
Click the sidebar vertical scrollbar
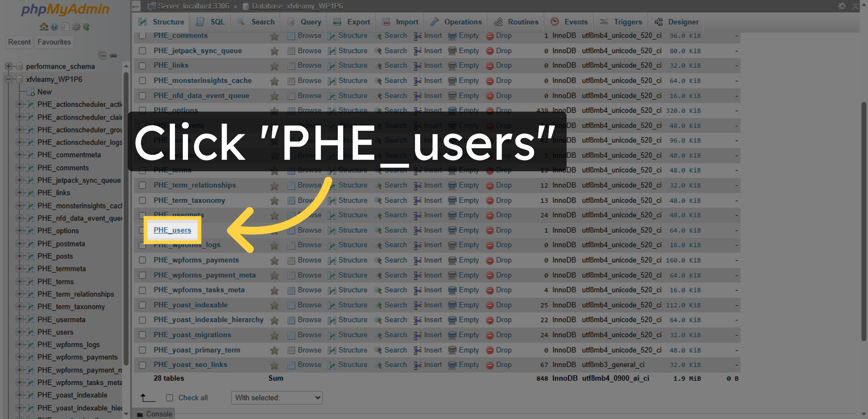tap(126, 217)
